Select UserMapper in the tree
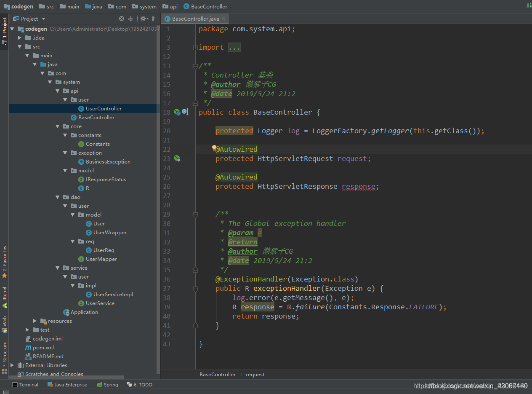 pos(101,259)
